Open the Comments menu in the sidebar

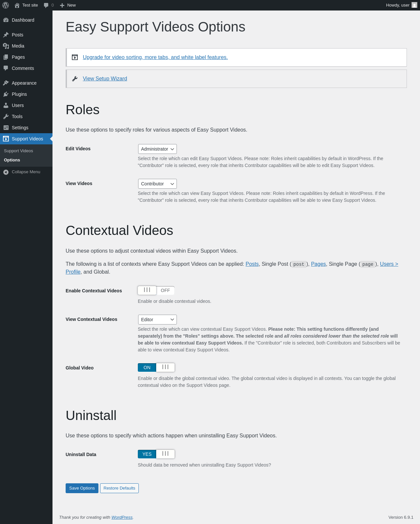point(26,68)
